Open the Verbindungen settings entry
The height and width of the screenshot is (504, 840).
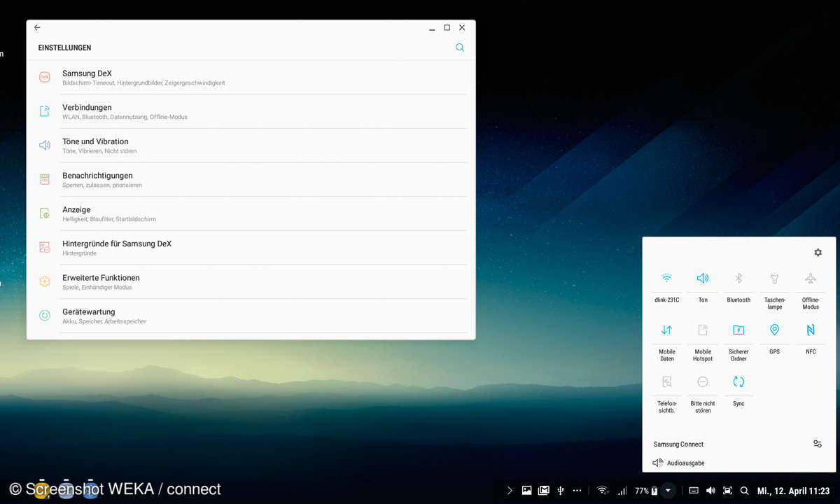tap(252, 111)
